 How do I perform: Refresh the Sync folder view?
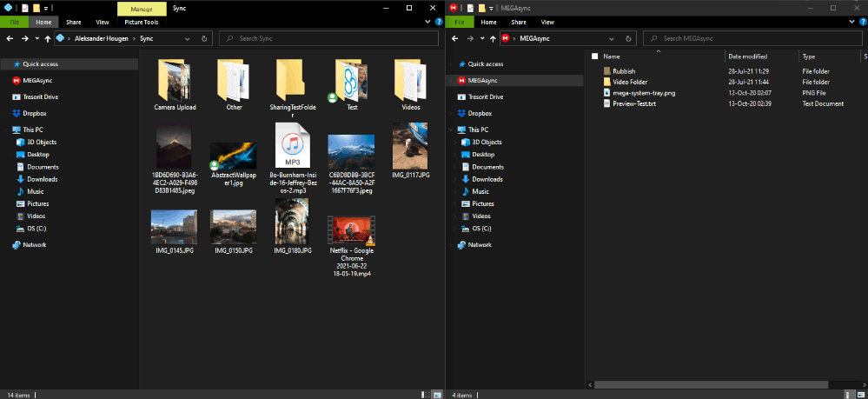[203, 38]
